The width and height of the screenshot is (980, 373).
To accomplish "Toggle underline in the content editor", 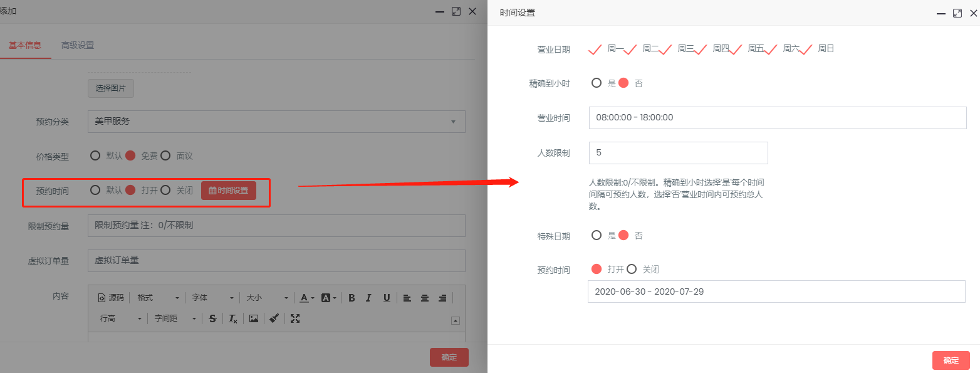I will (387, 298).
